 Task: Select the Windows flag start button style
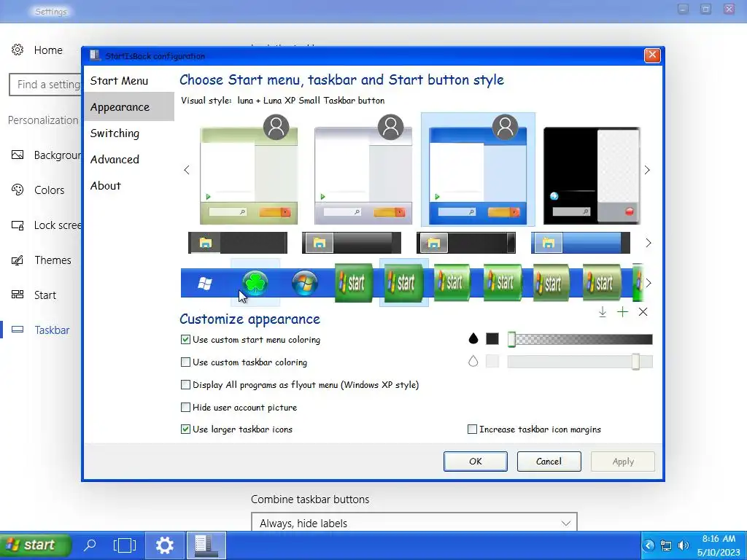click(205, 284)
